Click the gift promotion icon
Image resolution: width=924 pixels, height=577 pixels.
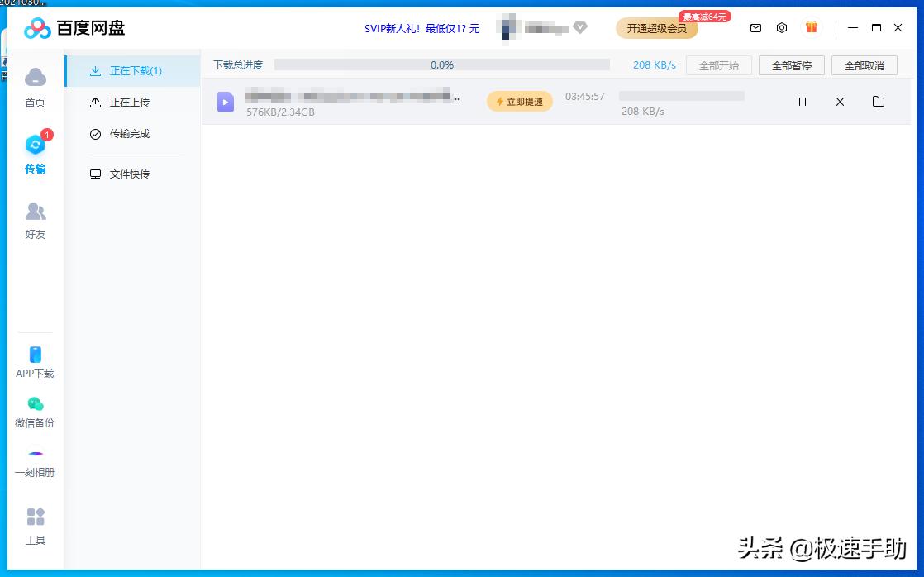pos(811,27)
